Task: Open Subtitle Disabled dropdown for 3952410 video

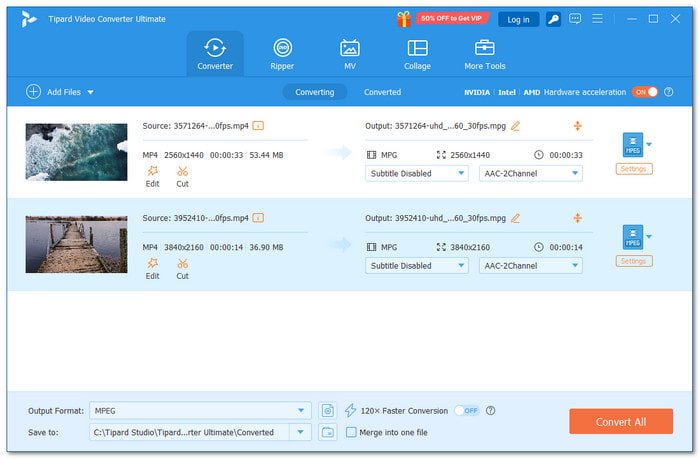Action: tap(417, 266)
